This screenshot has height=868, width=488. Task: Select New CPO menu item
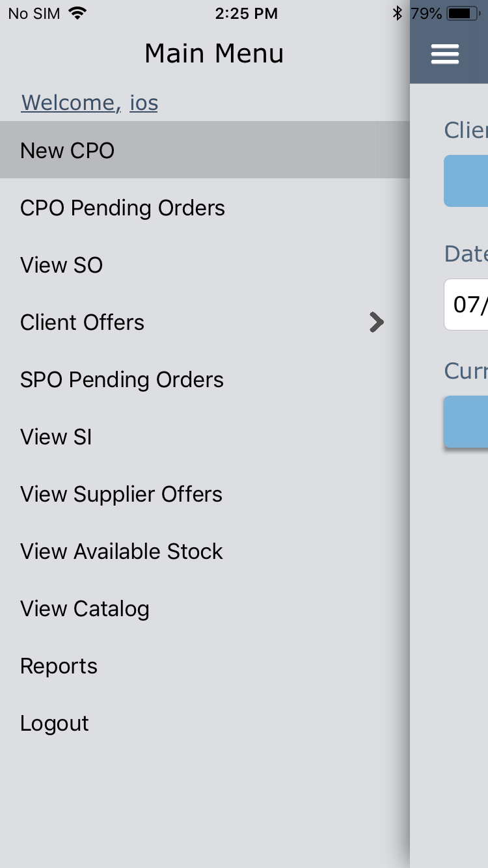(x=68, y=150)
